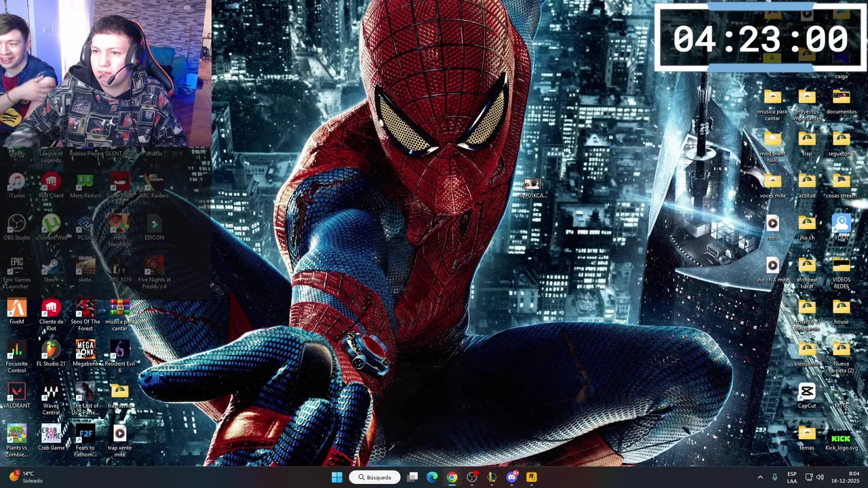Select the EDICON desktop icon
This screenshot has width=868, height=488.
pos(154,228)
